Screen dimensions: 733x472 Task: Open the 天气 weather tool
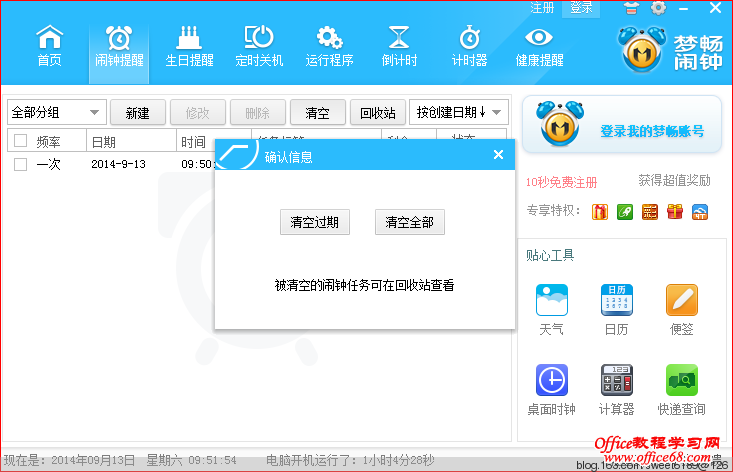click(552, 309)
